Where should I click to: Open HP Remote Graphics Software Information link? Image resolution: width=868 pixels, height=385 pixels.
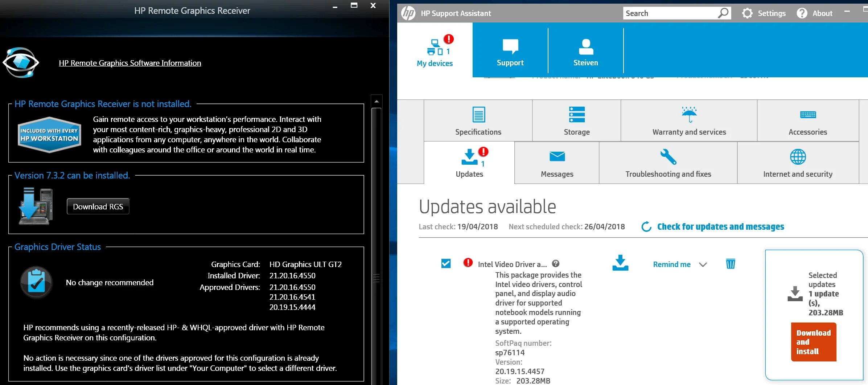pos(130,63)
